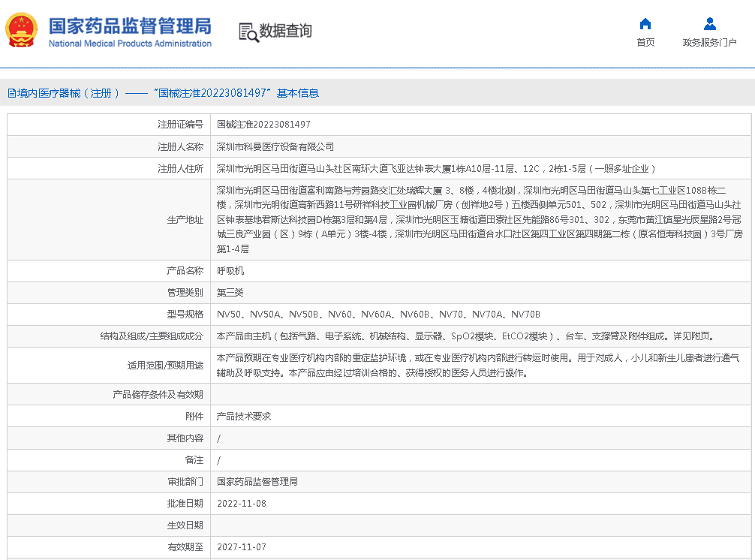Click the 产品名称 value 呼吸机
The width and height of the screenshot is (755, 560).
(x=230, y=270)
